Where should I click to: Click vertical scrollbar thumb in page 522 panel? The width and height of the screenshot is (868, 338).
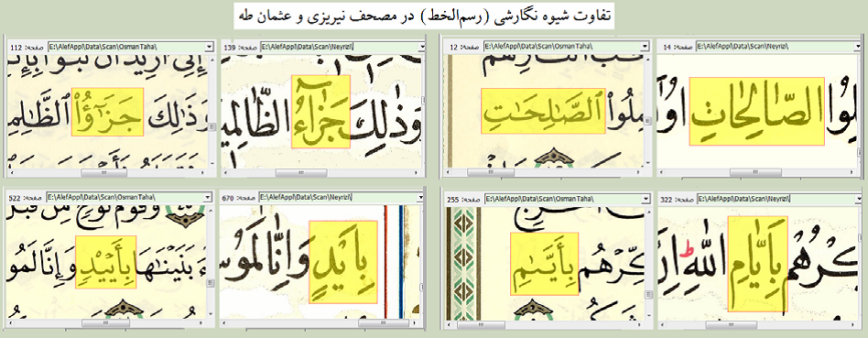point(211,283)
